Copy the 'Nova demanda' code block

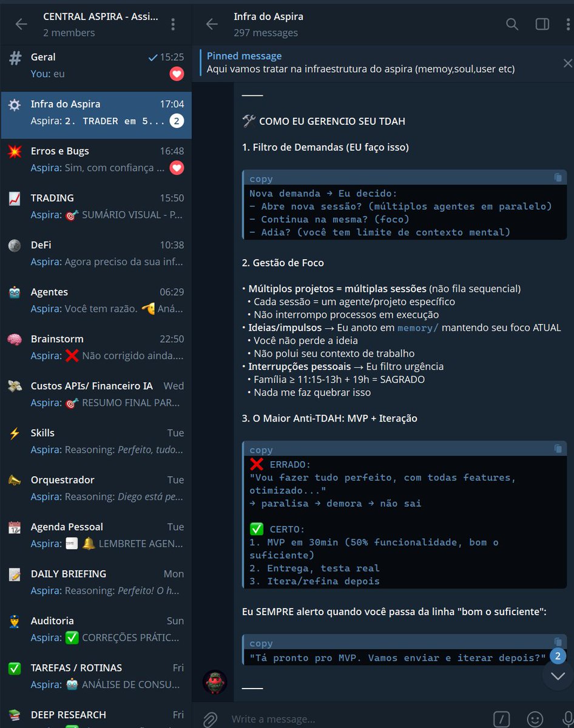(x=558, y=178)
